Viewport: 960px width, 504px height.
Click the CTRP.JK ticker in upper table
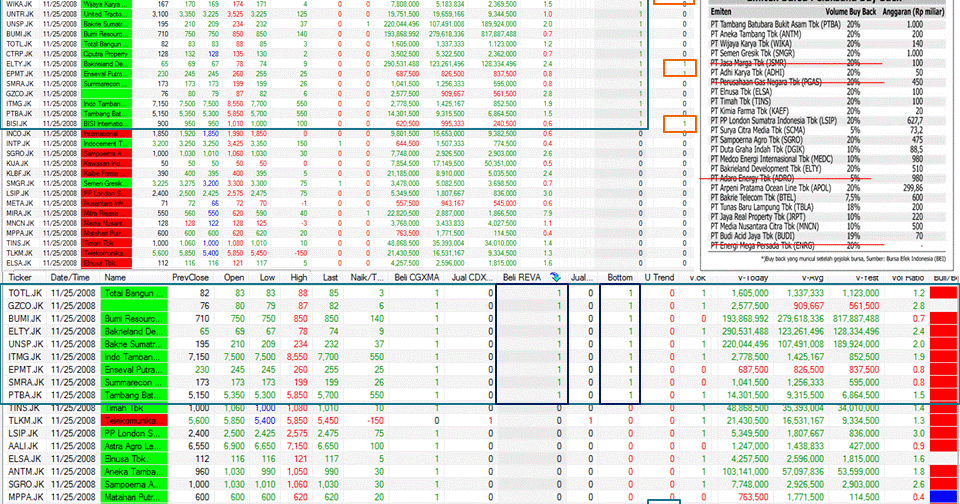tap(19, 54)
